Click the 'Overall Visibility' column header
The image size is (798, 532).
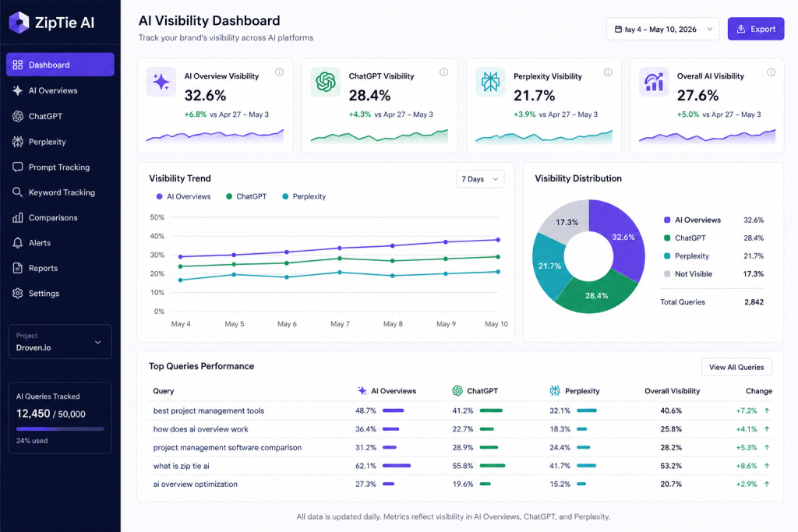click(672, 391)
